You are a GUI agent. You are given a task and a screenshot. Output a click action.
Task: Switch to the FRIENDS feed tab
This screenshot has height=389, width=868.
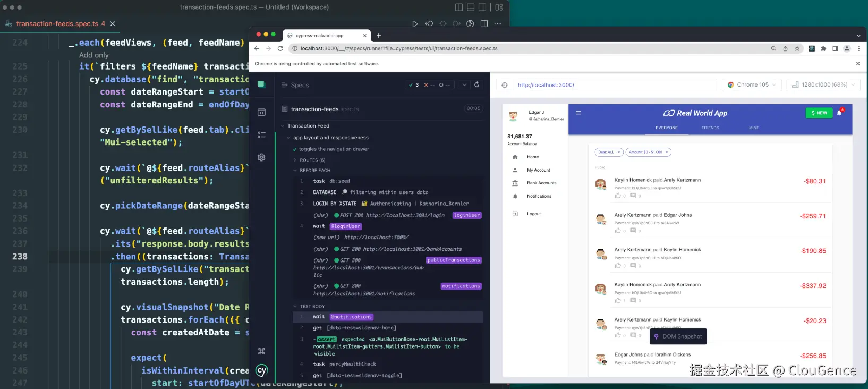(x=710, y=128)
